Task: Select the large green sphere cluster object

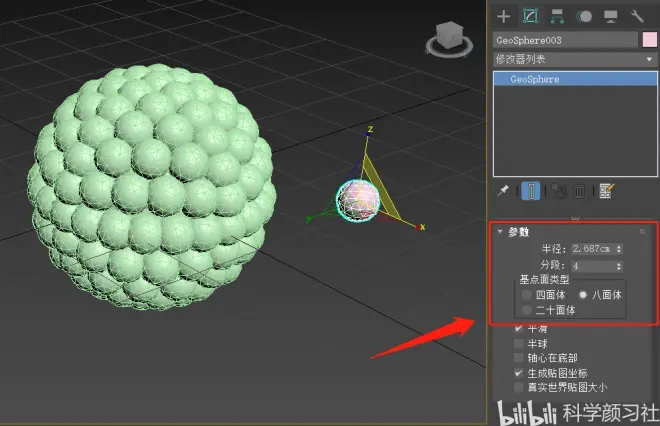Action: (152, 188)
